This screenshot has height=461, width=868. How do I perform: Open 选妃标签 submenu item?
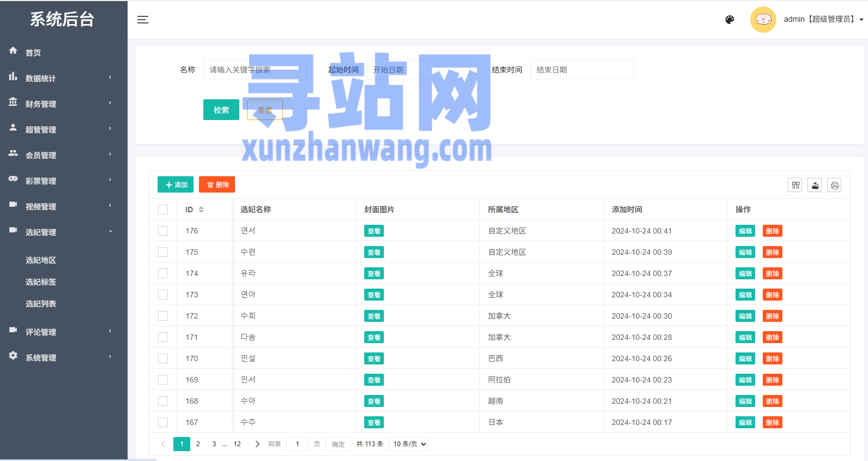click(41, 282)
